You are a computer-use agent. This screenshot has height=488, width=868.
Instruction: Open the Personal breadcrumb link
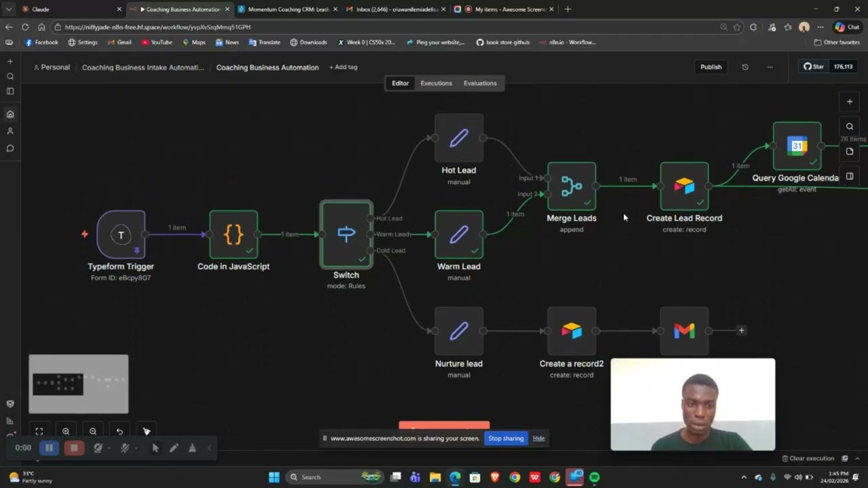52,67
